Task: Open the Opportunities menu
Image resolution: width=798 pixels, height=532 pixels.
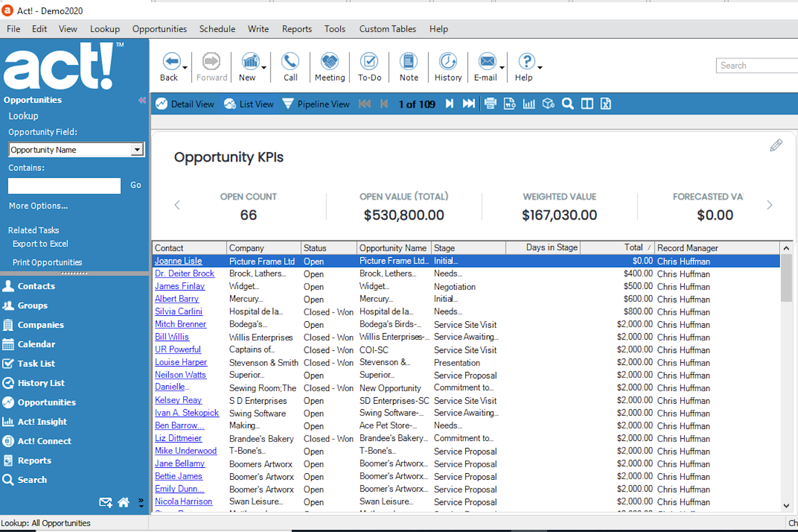Action: [159, 29]
